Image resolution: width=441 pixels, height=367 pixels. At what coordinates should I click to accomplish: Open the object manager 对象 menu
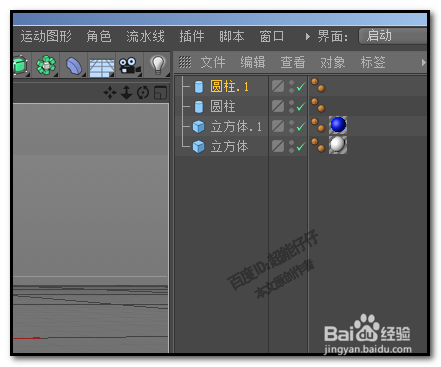(x=333, y=62)
